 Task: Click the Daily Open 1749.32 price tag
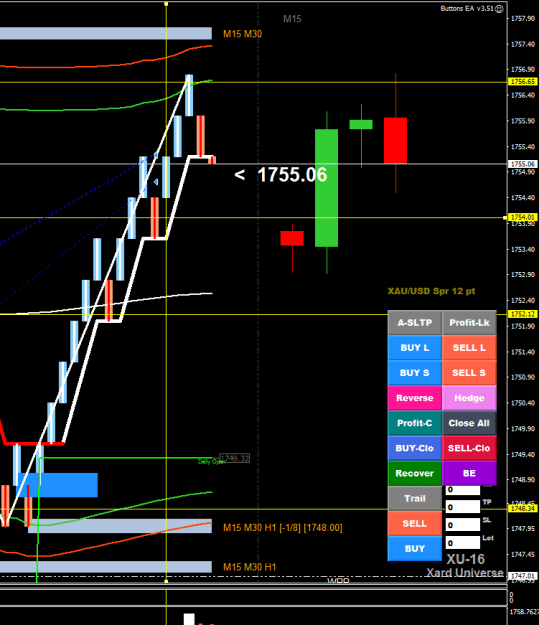coord(235,458)
